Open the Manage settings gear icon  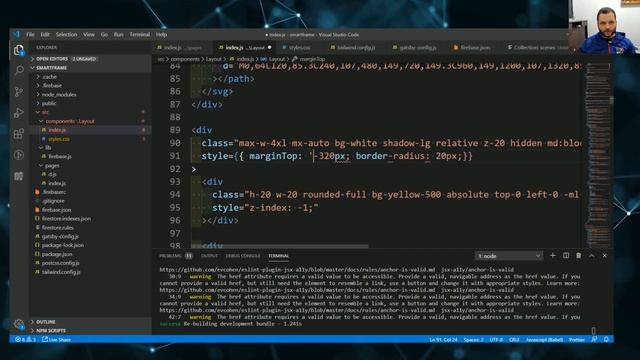[x=19, y=324]
